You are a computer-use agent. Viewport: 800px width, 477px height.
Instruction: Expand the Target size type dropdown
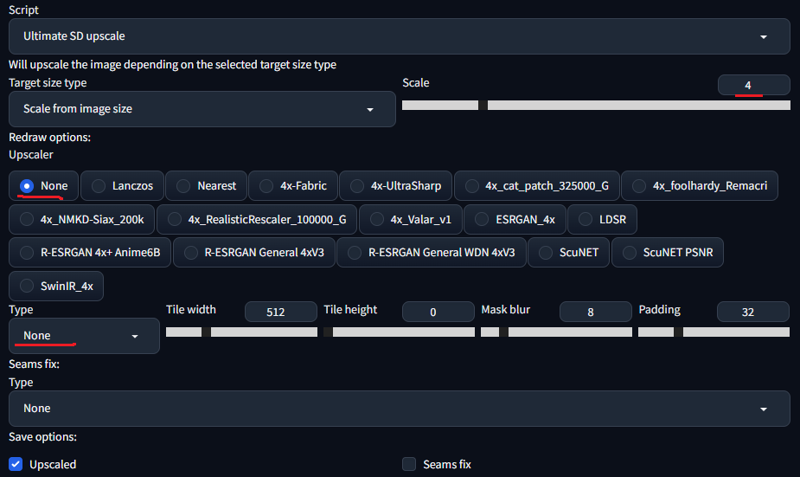coord(202,109)
